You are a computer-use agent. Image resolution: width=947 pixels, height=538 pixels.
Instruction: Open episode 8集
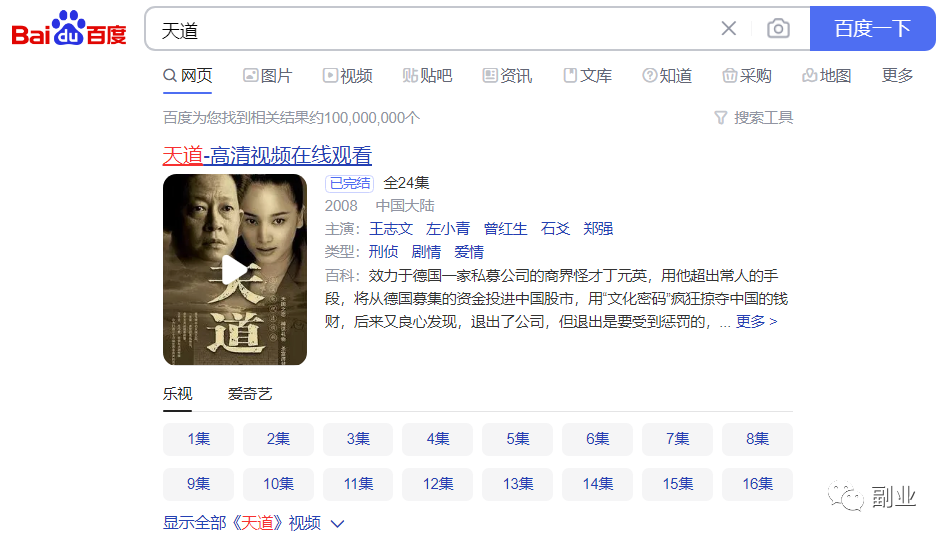757,439
